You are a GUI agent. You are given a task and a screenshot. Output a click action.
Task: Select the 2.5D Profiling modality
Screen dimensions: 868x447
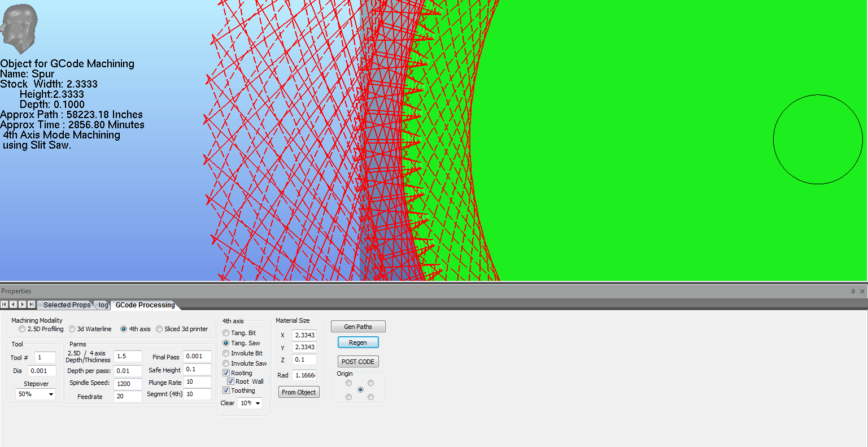pyautogui.click(x=22, y=329)
